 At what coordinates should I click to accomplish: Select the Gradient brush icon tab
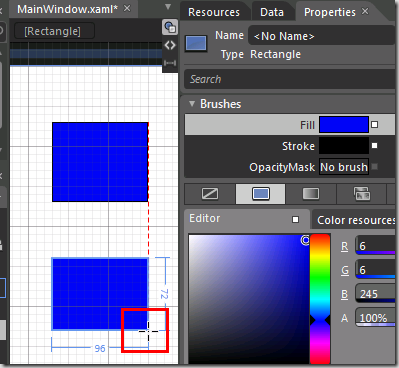pyautogui.click(x=311, y=194)
